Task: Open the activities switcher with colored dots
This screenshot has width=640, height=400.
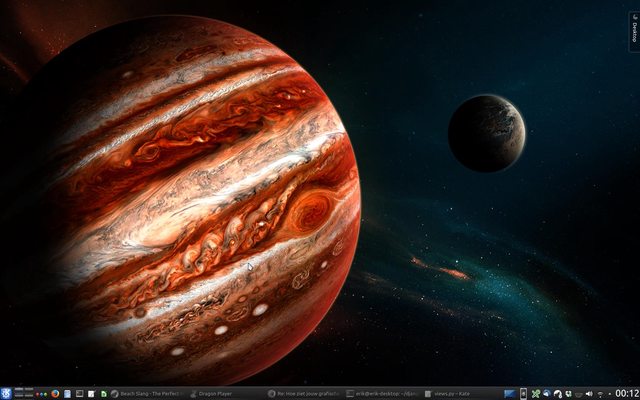Action: point(41,394)
